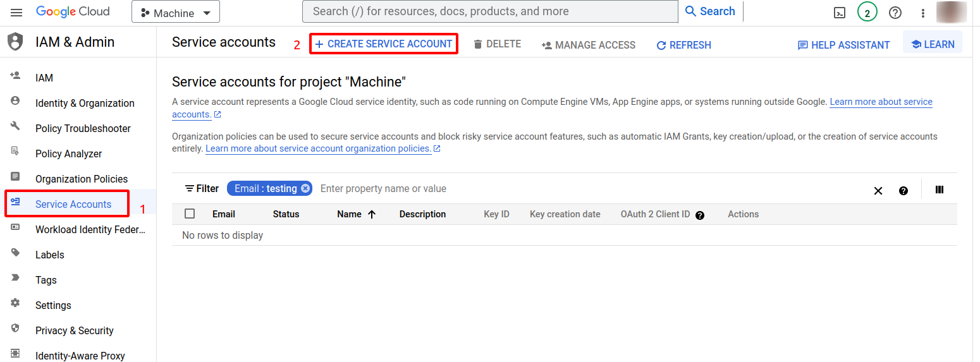Image resolution: width=980 pixels, height=362 pixels.
Task: Open the hamburger navigation menu
Action: click(x=16, y=12)
